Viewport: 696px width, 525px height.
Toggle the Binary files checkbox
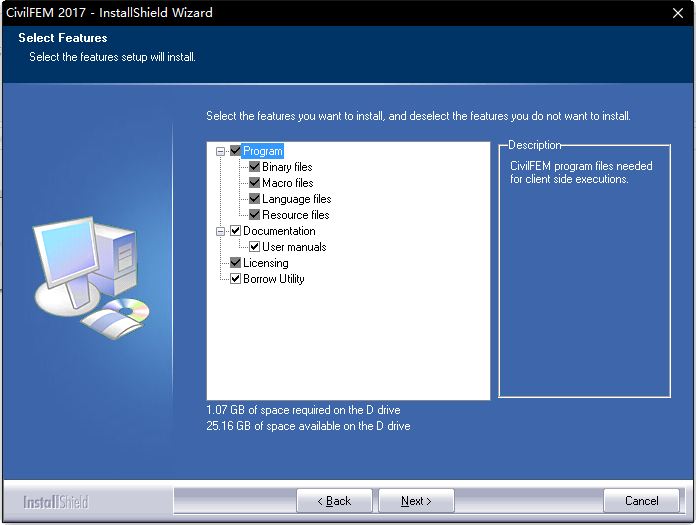pos(254,167)
